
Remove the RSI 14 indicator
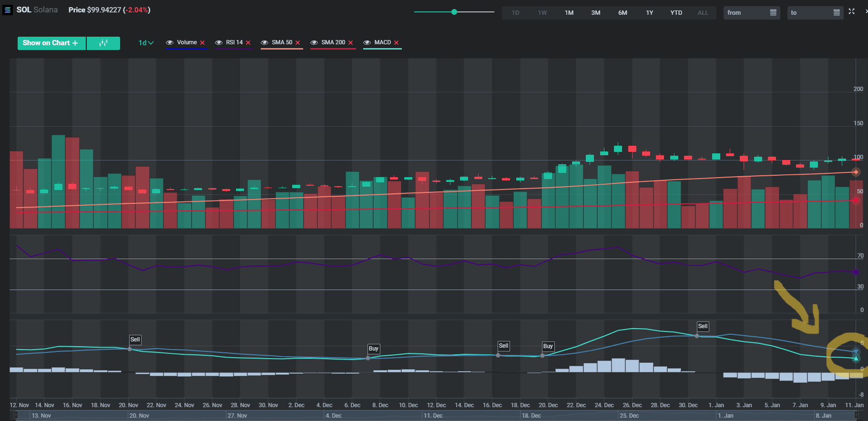click(248, 43)
